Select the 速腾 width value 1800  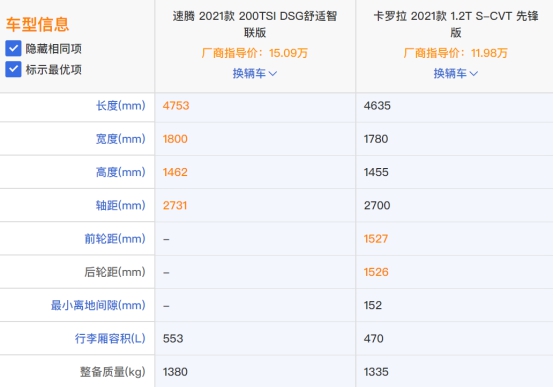[175, 139]
